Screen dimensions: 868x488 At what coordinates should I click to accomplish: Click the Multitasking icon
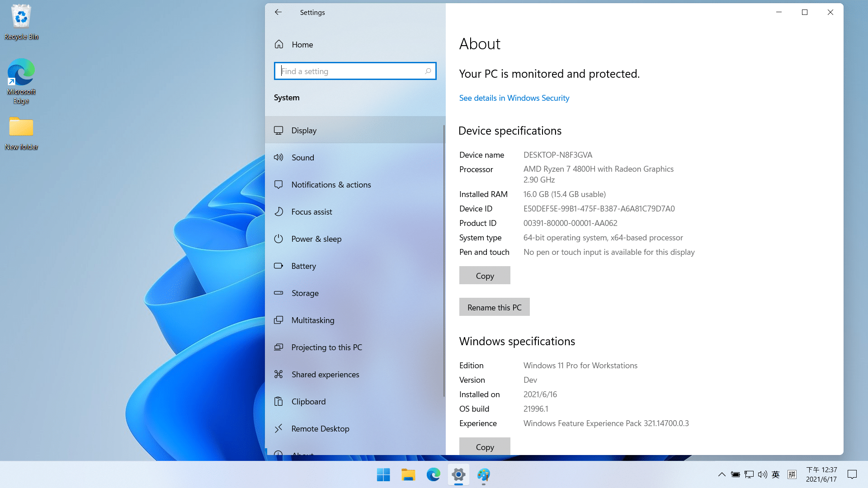[x=278, y=320]
